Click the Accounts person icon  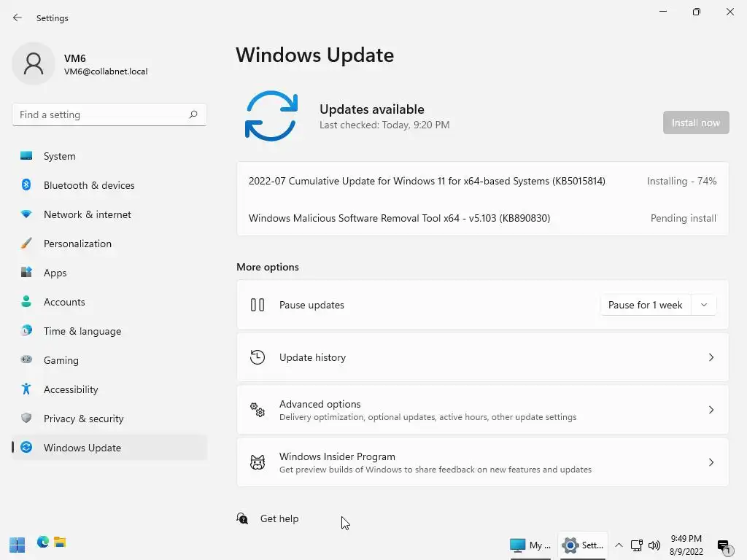(x=26, y=301)
